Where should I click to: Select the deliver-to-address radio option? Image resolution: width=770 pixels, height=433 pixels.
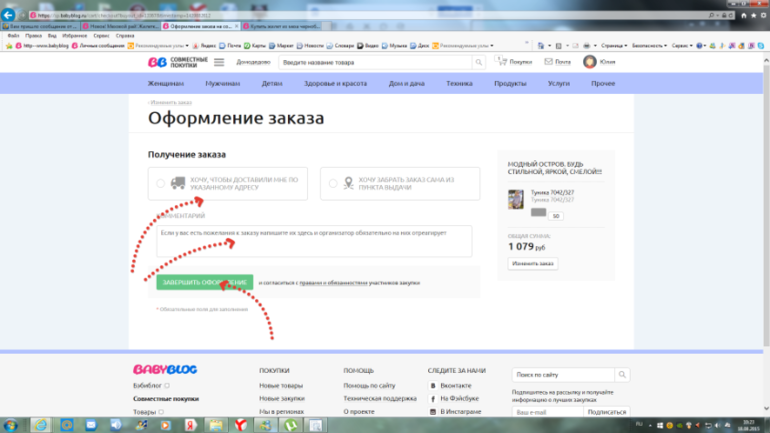pos(160,183)
